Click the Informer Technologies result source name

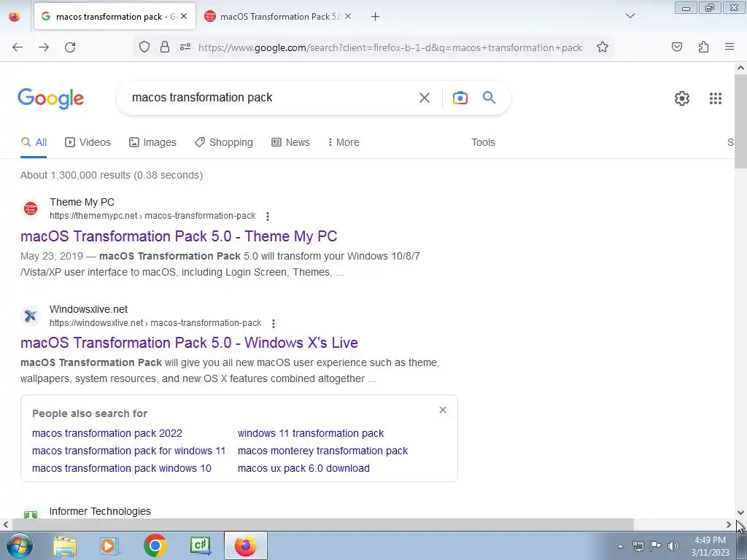(x=100, y=511)
